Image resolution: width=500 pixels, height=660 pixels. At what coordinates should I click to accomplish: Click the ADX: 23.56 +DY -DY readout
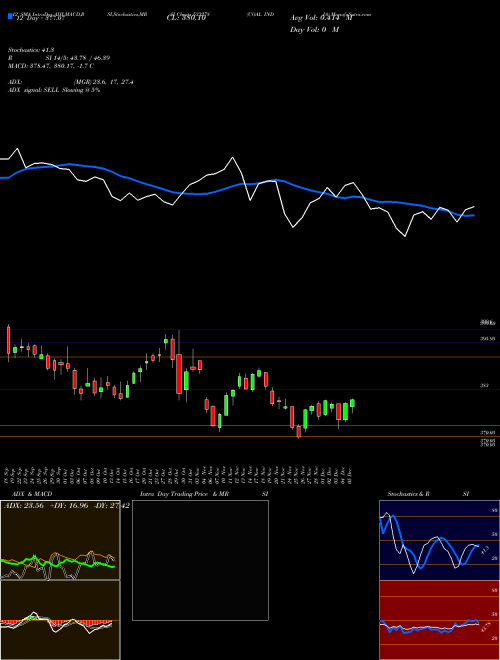pos(66,505)
